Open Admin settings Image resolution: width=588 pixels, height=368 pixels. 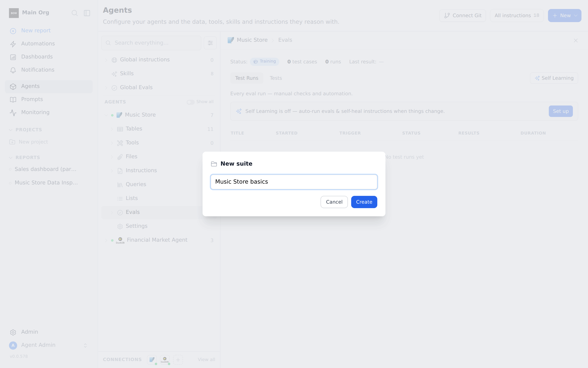[x=29, y=332]
